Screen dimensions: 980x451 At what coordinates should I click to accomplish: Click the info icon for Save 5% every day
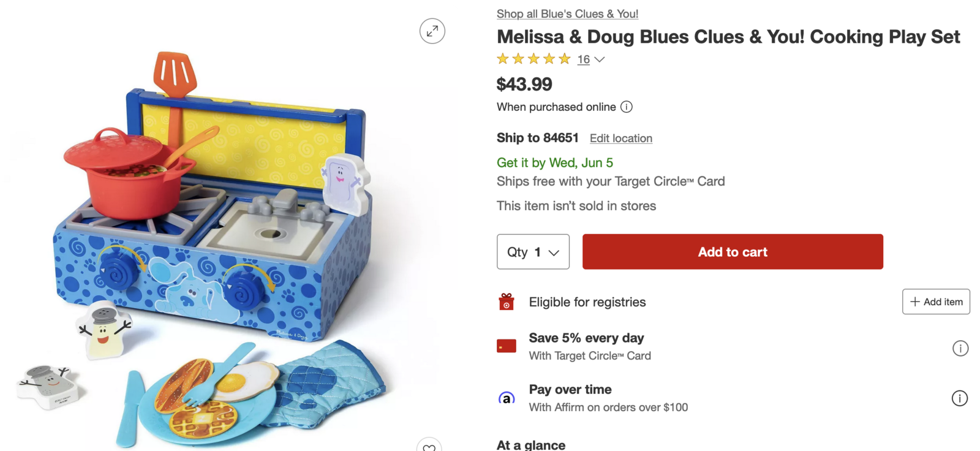coord(960,348)
